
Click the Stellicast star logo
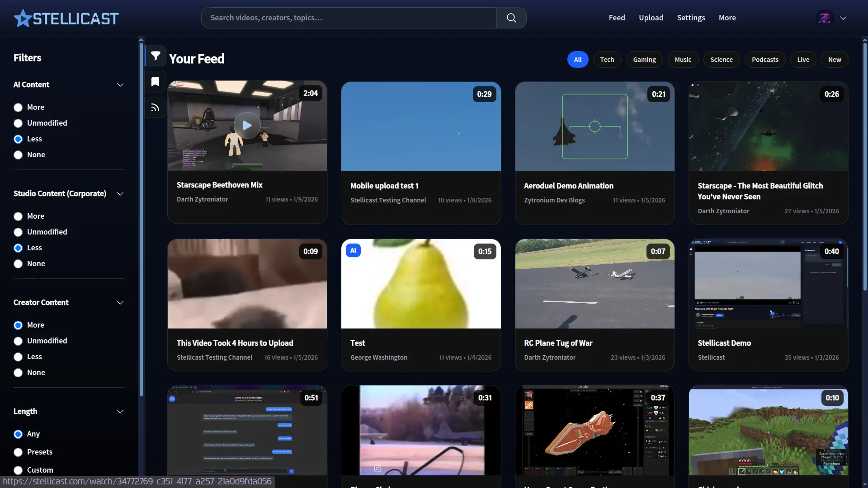click(22, 19)
